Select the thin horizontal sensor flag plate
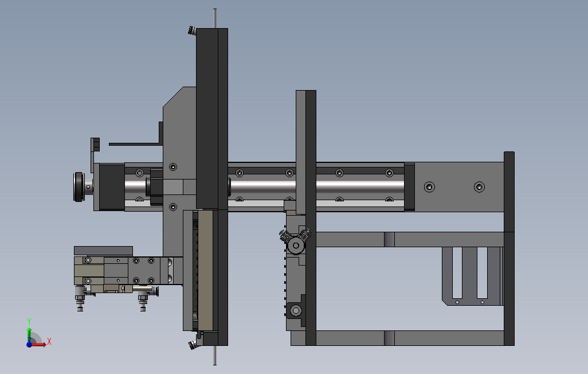The width and height of the screenshot is (588, 374). pyautogui.click(x=135, y=144)
